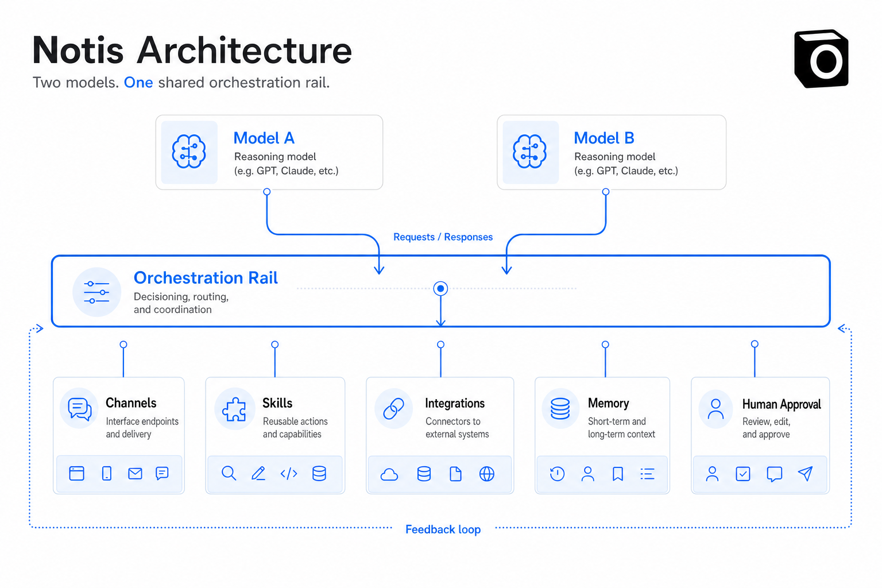Select the history clock icon under Memory
882x588 pixels.
[x=557, y=474]
